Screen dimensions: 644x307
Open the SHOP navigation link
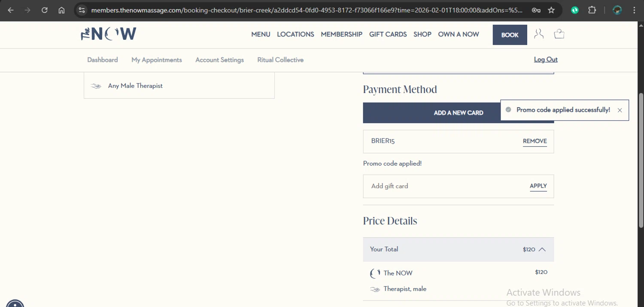tap(422, 34)
